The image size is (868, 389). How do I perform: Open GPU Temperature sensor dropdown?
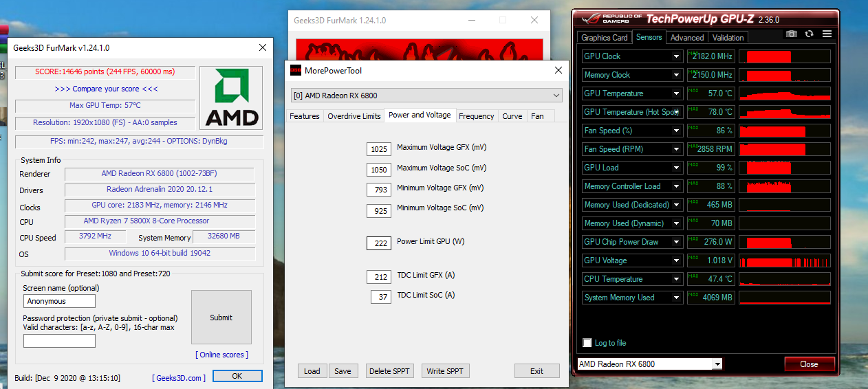pos(677,93)
